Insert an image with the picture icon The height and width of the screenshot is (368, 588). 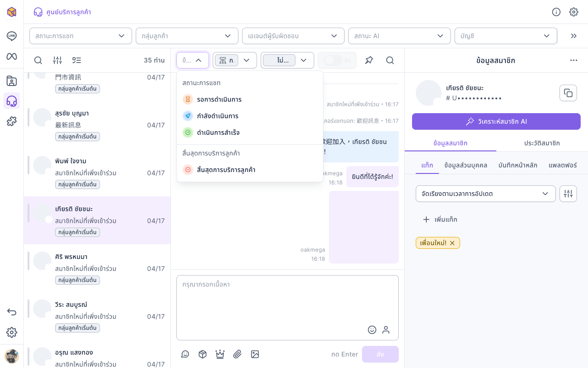[x=255, y=354]
